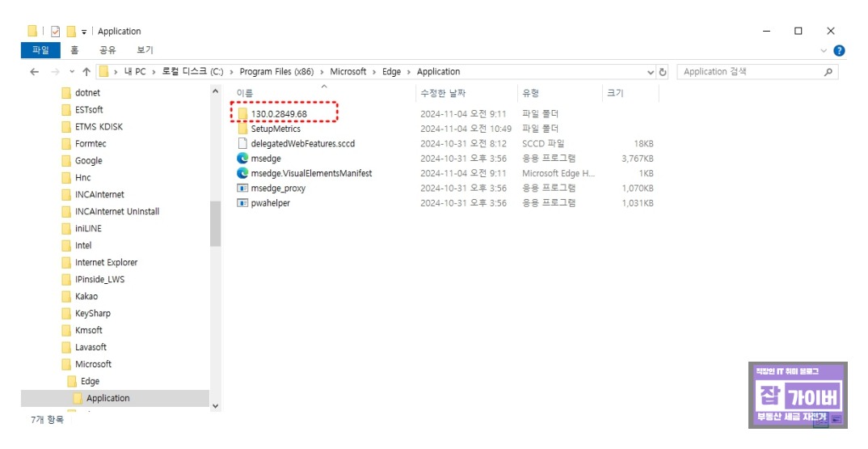Select Hnc in the folder tree
This screenshot has height=449, width=868.
83,177
